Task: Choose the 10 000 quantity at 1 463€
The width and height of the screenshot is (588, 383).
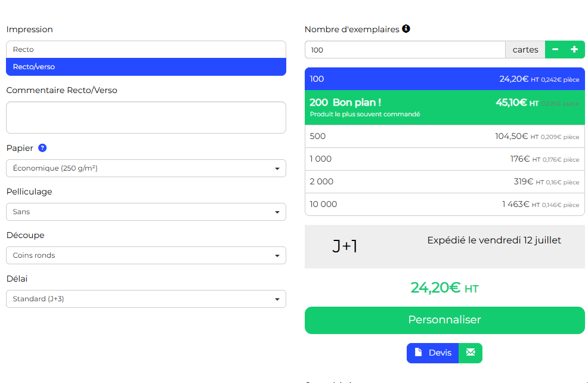Action: click(x=444, y=204)
